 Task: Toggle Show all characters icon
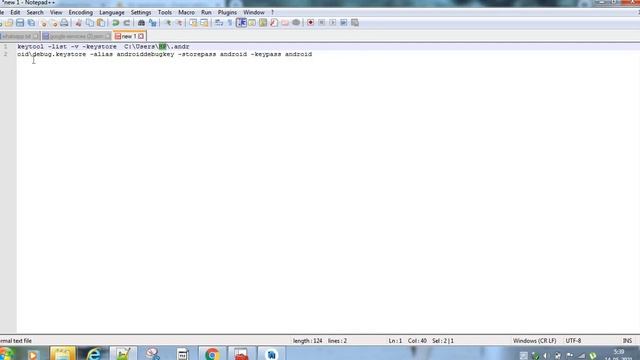(x=230, y=23)
